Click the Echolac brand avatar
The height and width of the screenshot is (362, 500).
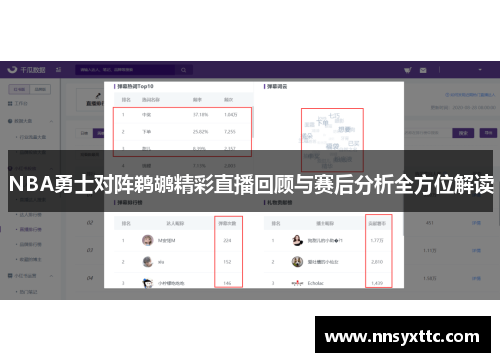[297, 283]
